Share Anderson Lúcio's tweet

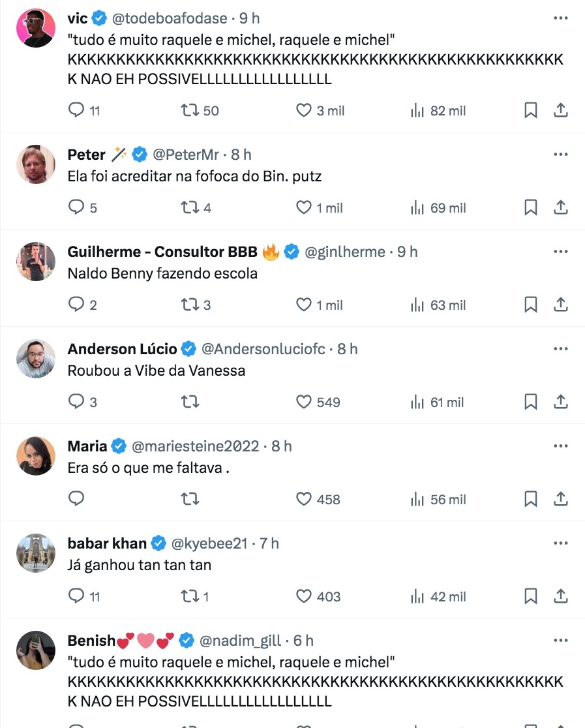pos(560,402)
